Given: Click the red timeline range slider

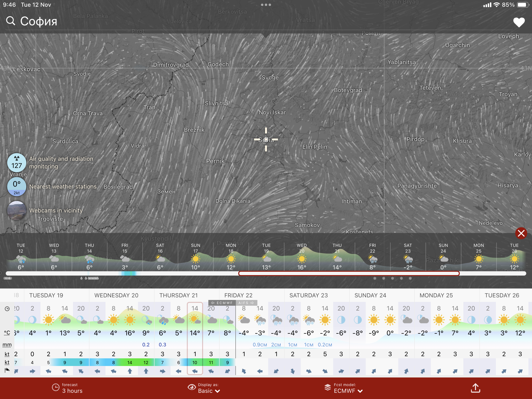Looking at the screenshot, I should pos(349,273).
